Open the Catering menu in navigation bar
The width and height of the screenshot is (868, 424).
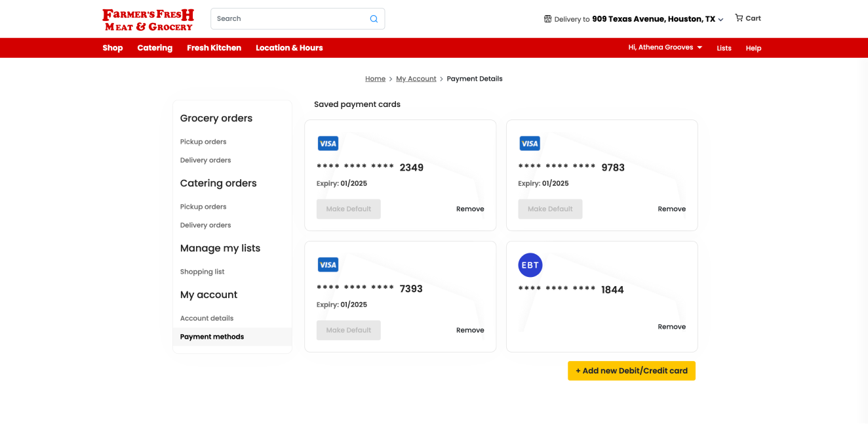(x=155, y=48)
